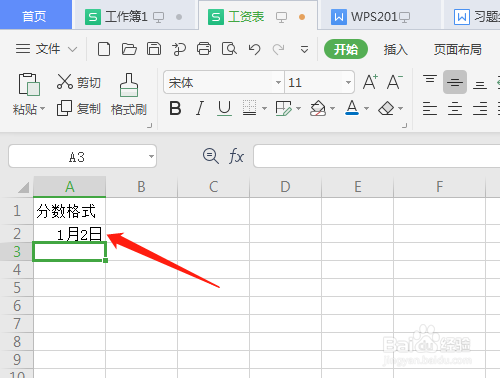This screenshot has height=378, width=500.
Task: Open the insert function fx button
Action: point(236,156)
